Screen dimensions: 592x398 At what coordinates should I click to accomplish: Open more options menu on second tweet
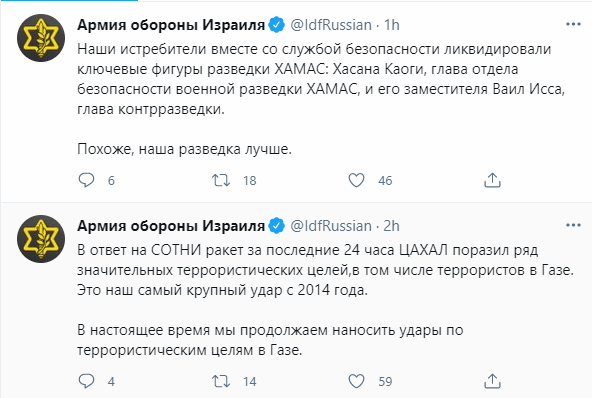point(573,225)
